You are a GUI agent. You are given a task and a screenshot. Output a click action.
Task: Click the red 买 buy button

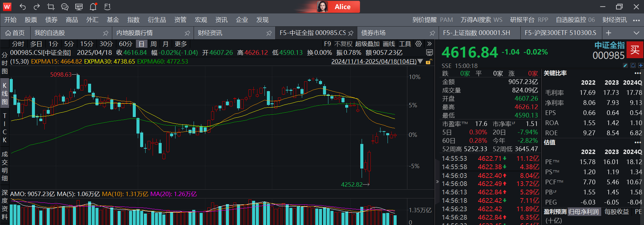tap(635, 50)
